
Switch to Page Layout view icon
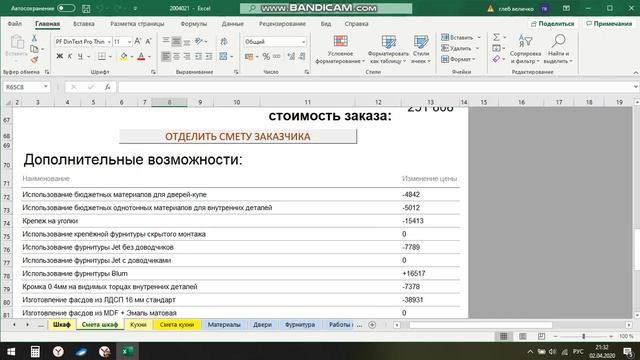point(522,336)
